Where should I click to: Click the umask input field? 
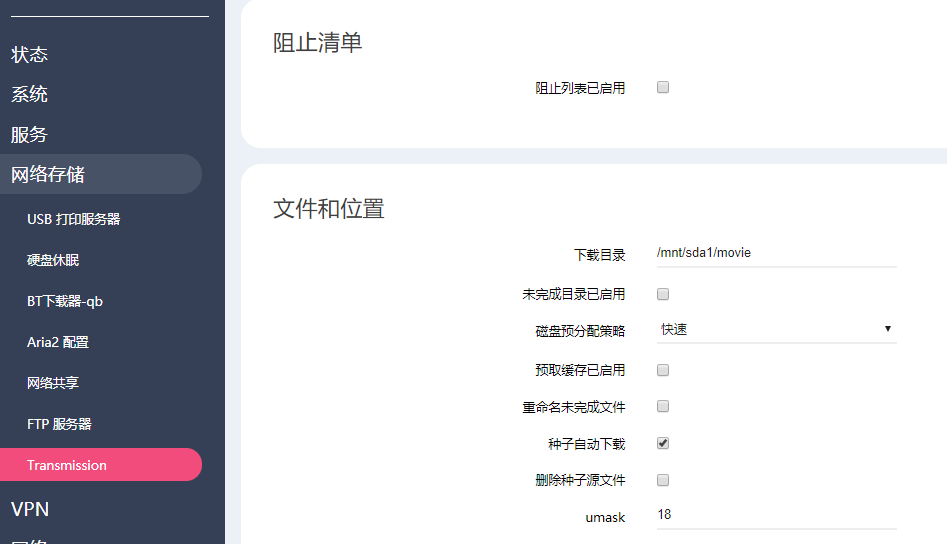pos(776,515)
